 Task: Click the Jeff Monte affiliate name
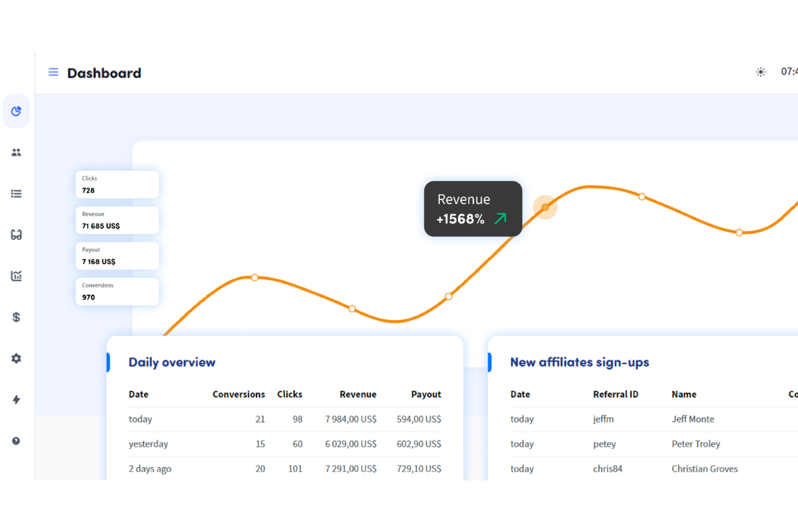[693, 419]
